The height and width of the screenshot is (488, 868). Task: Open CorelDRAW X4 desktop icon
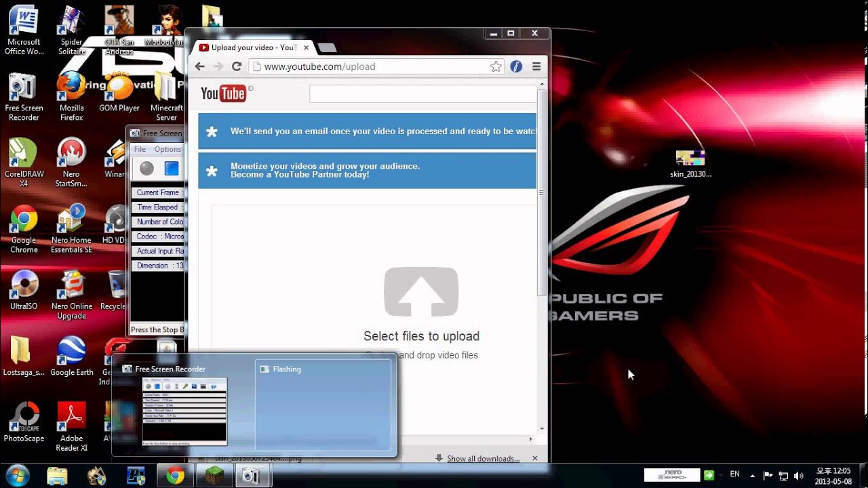pyautogui.click(x=24, y=163)
